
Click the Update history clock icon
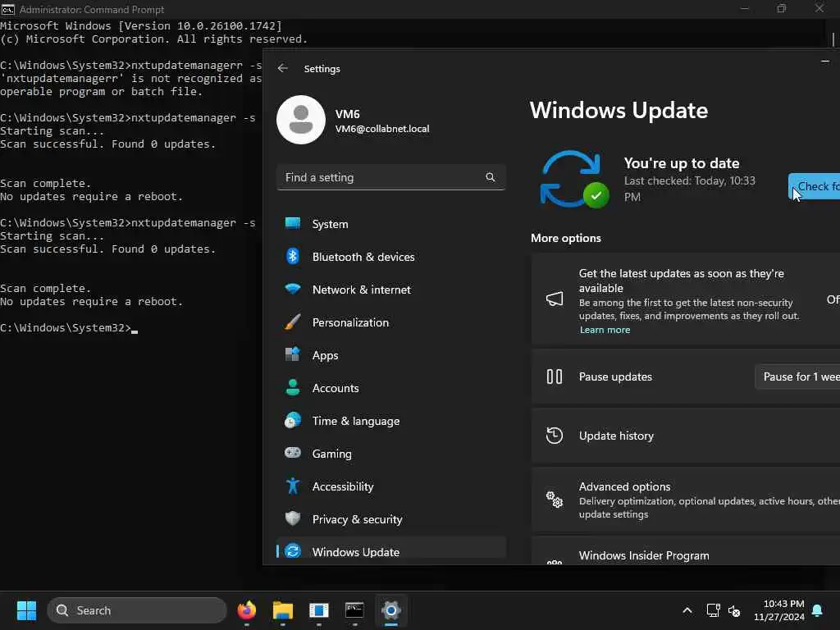coord(555,436)
